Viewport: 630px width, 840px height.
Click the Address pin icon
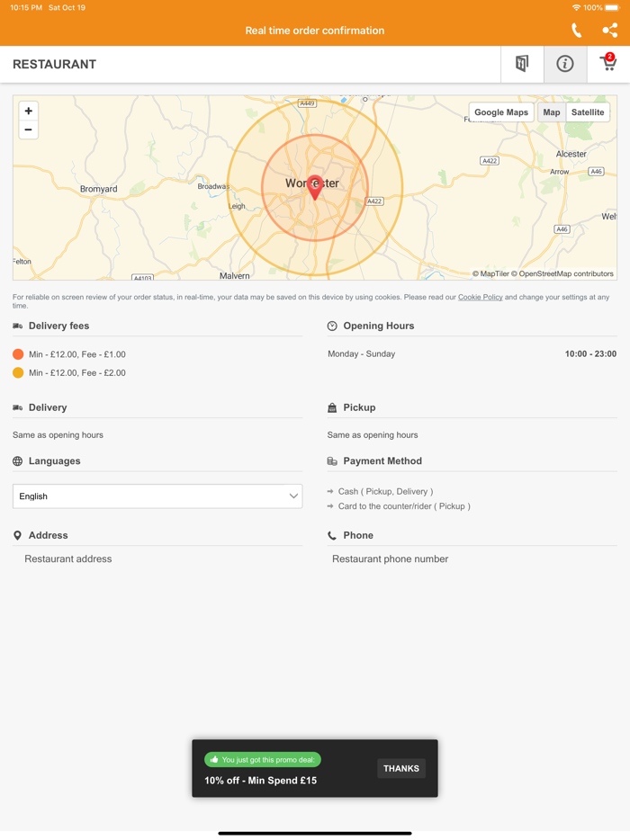pos(18,535)
